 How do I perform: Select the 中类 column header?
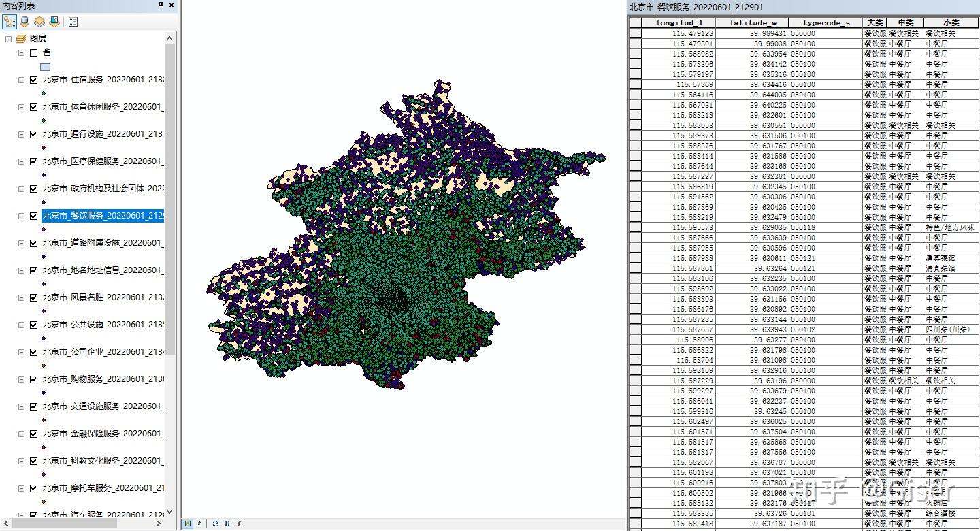pyautogui.click(x=905, y=22)
